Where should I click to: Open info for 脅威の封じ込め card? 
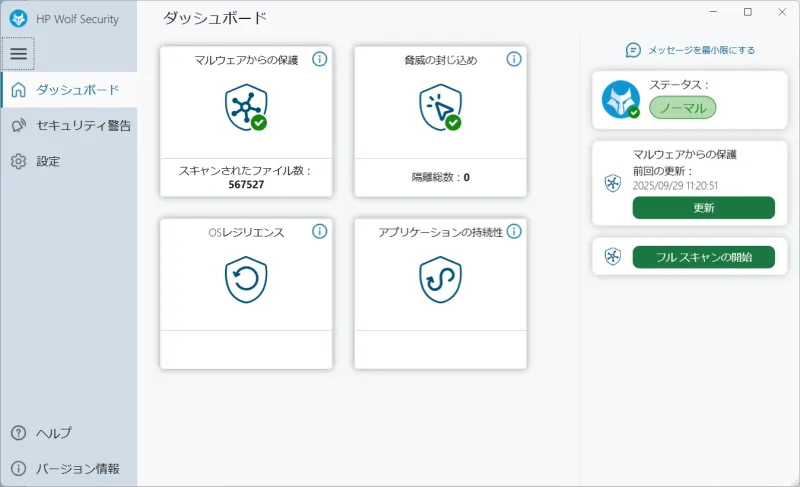[514, 59]
